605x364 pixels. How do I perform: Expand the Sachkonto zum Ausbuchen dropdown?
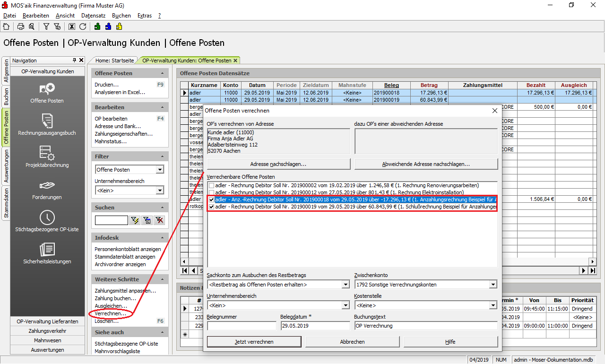point(346,285)
